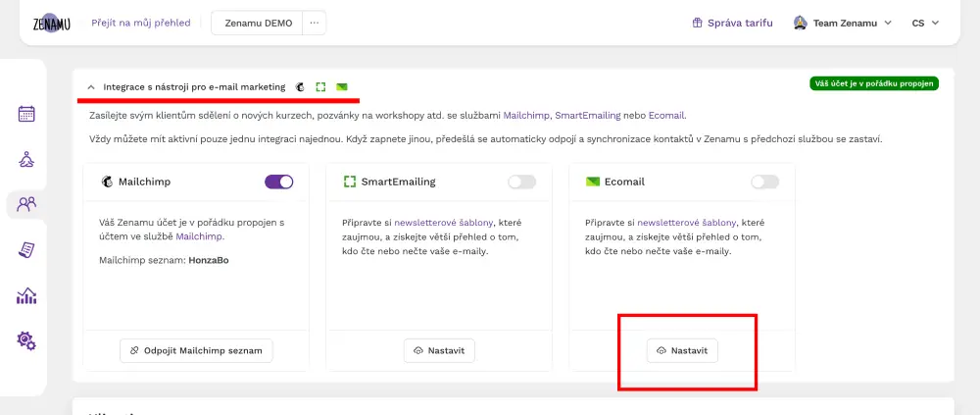Screen dimensions: 980x415
Task: Click the Mailchimp logo in card title
Action: tap(107, 182)
